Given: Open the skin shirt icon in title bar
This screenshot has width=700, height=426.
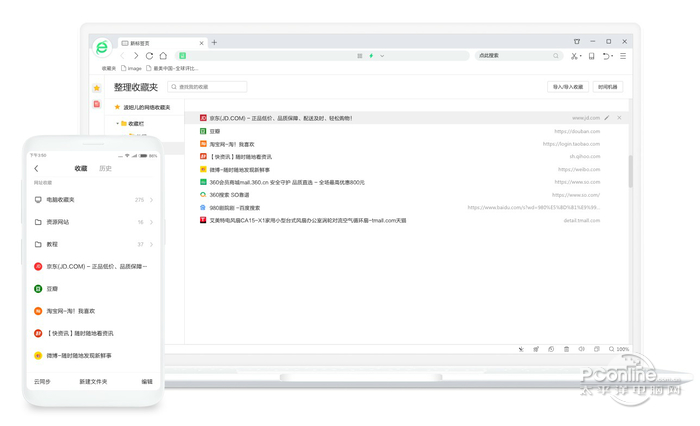Looking at the screenshot, I should click(x=577, y=42).
